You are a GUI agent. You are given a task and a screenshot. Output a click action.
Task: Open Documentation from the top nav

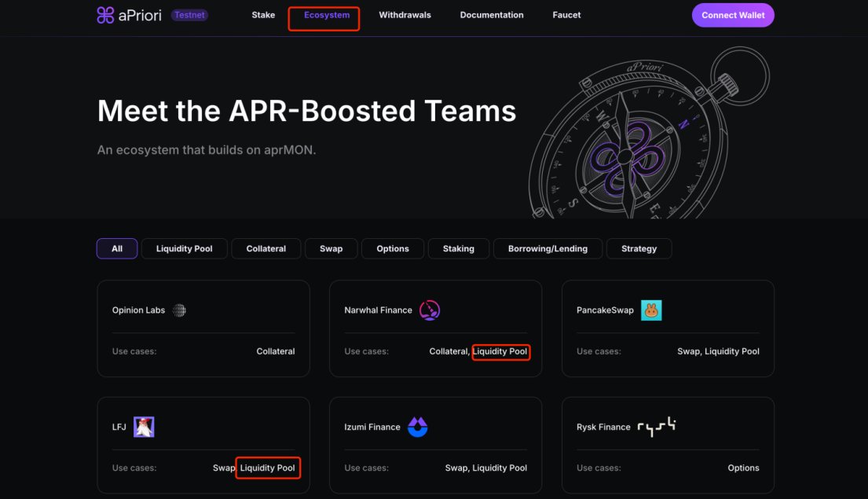tap(492, 15)
